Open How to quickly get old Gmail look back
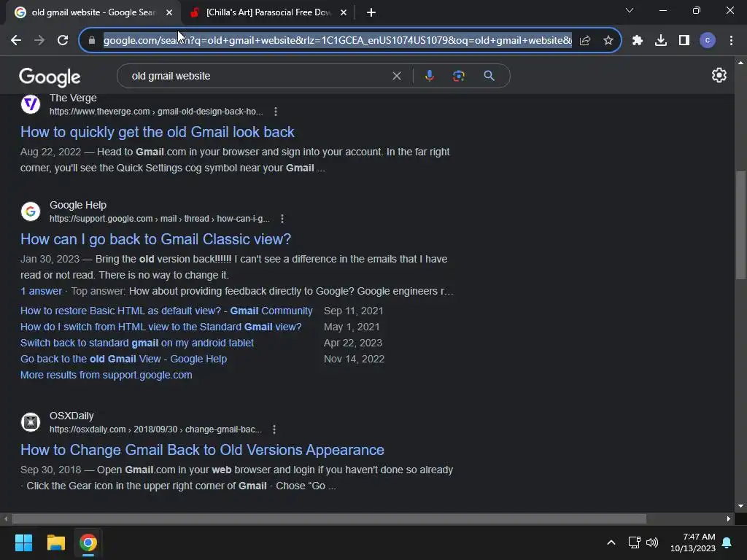Image resolution: width=747 pixels, height=560 pixels. 158,132
